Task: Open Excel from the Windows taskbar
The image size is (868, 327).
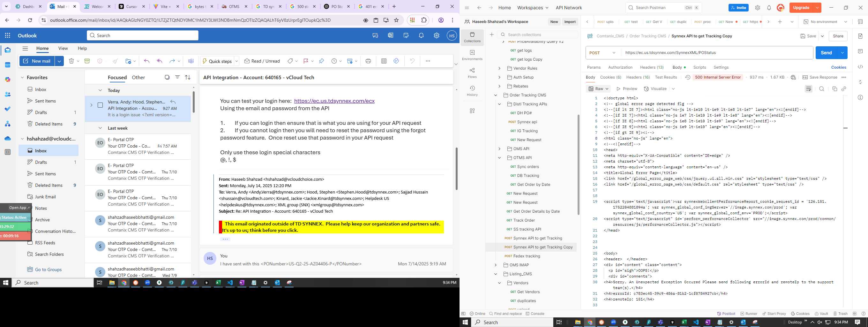Action: [218, 283]
